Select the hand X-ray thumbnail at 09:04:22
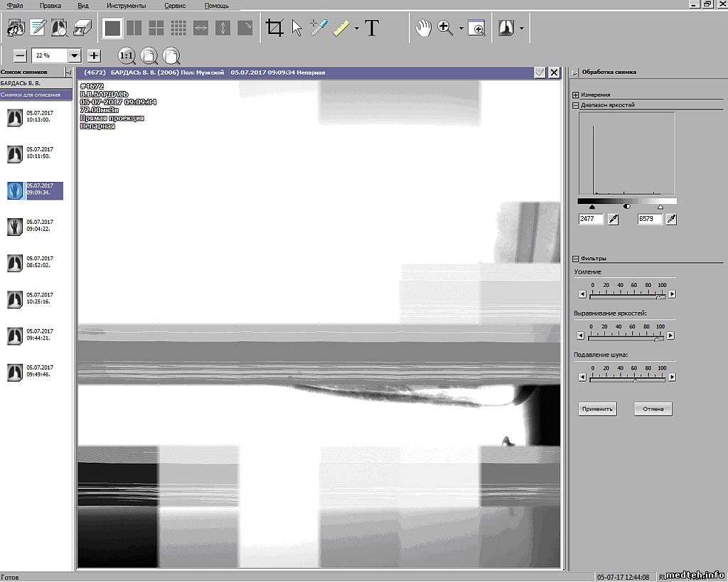728x582 pixels. [x=14, y=227]
